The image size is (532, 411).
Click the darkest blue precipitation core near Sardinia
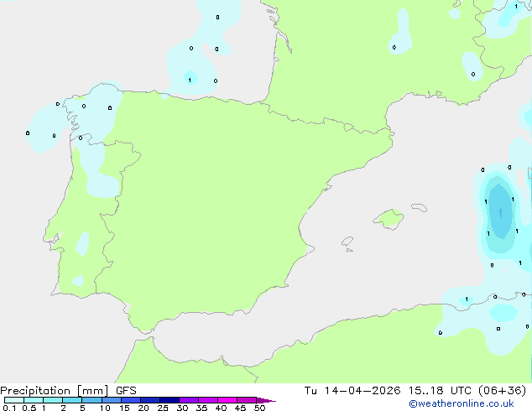501,212
